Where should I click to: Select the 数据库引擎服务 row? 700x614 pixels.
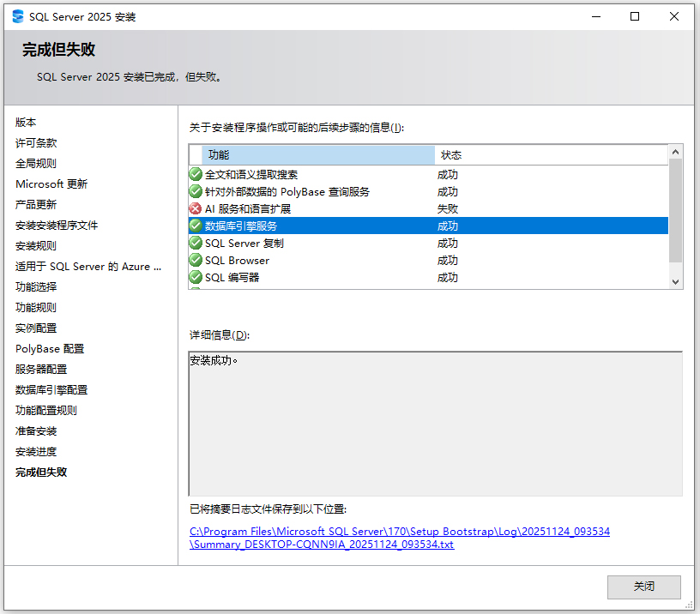tap(429, 226)
